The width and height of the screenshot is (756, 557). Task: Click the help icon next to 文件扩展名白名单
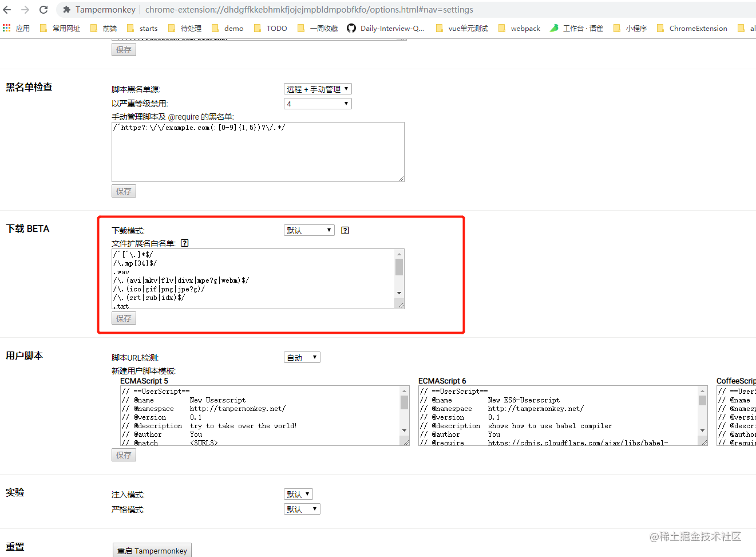click(184, 243)
